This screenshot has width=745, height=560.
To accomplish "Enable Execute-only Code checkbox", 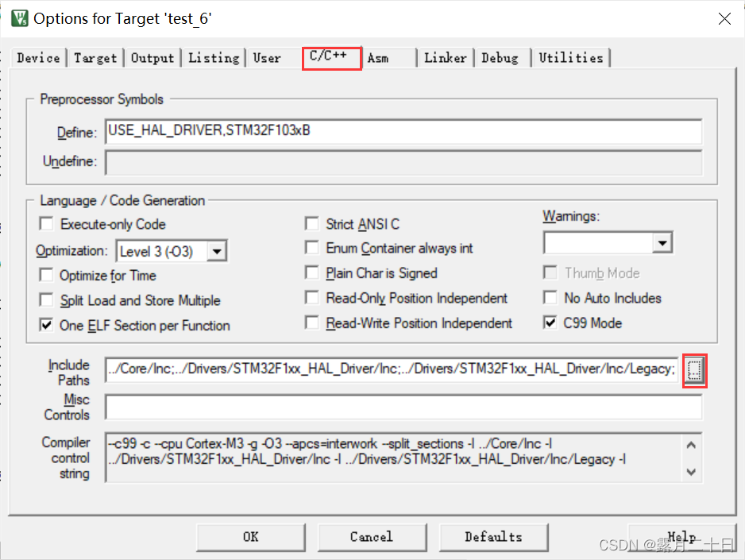I will click(x=46, y=224).
